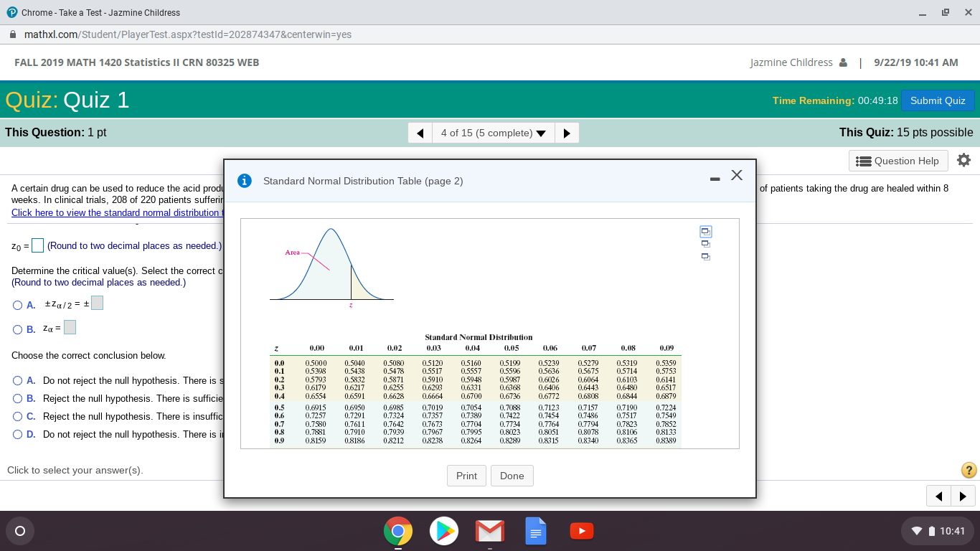Click the Submit Quiz button

pyautogui.click(x=938, y=100)
